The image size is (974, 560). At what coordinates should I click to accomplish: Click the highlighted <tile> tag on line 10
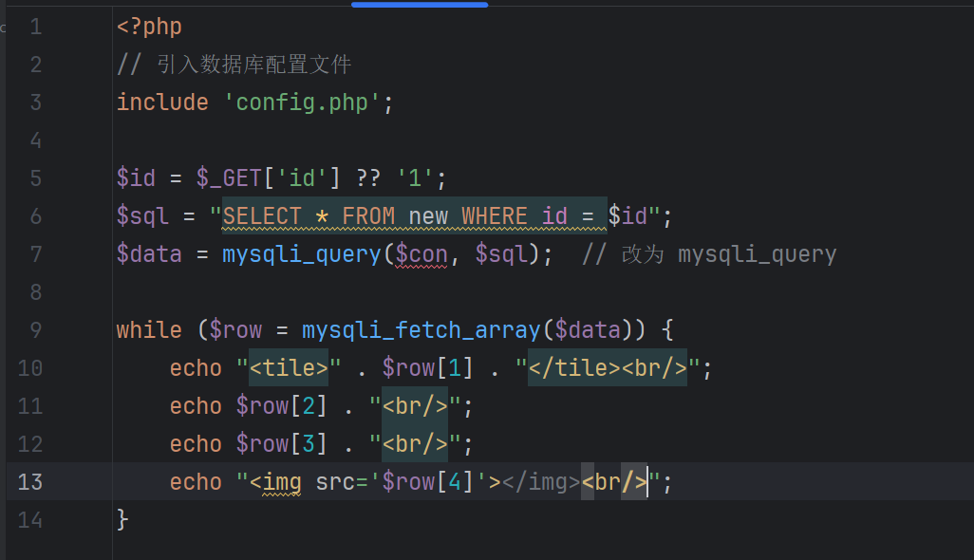[287, 367]
